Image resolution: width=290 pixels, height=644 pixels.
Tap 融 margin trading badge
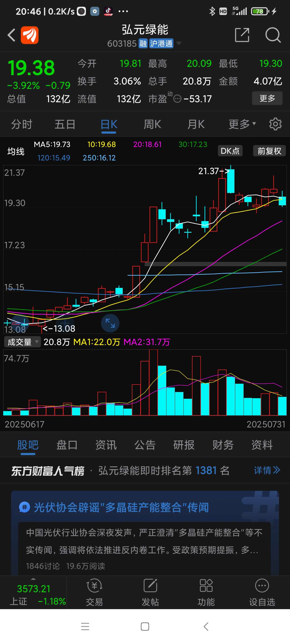click(x=143, y=43)
